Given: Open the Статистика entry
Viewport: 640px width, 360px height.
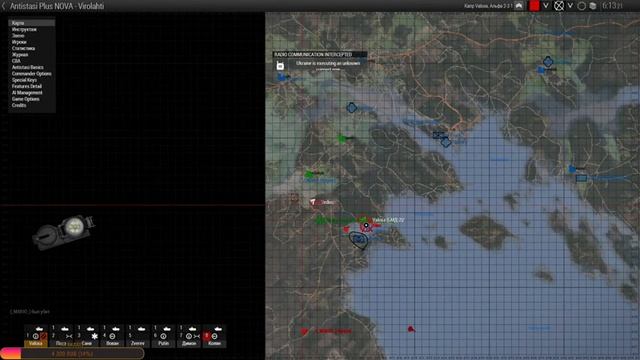Looking at the screenshot, I should (23, 49).
